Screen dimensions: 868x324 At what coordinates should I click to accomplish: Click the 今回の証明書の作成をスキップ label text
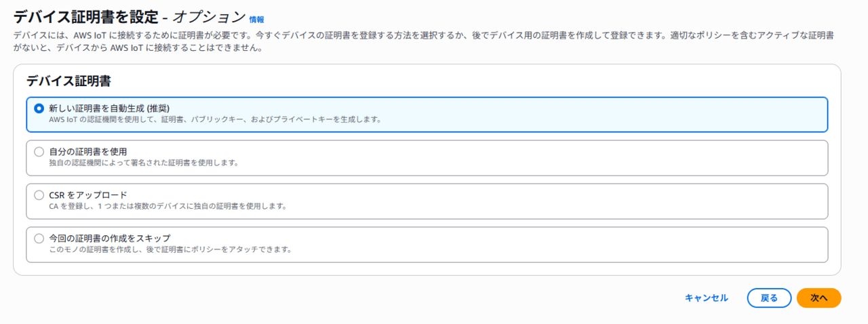[x=109, y=239]
